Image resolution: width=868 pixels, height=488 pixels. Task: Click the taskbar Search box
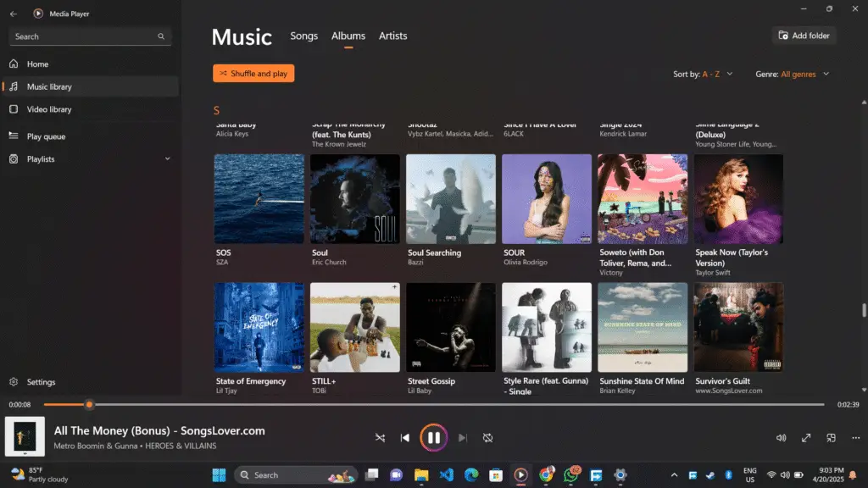pyautogui.click(x=296, y=474)
